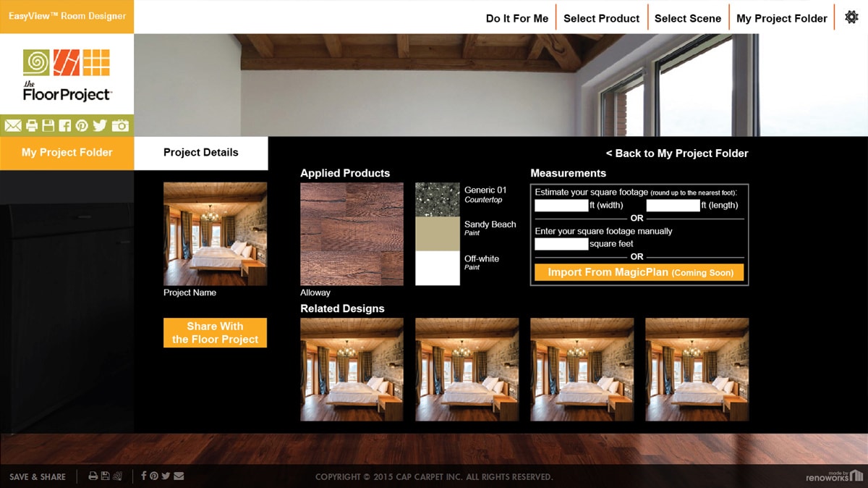Open the first Related Designs thumbnail
Image resolution: width=868 pixels, height=488 pixels.
pos(352,369)
